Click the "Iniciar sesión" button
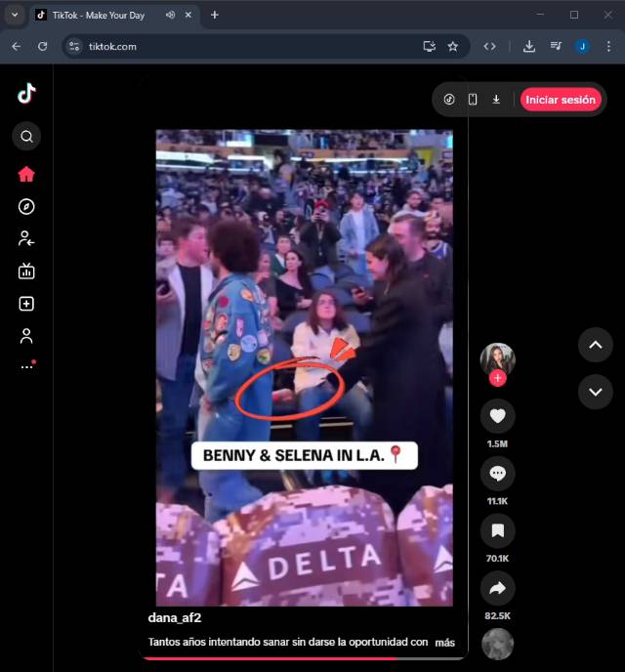This screenshot has width=625, height=672. [x=561, y=100]
